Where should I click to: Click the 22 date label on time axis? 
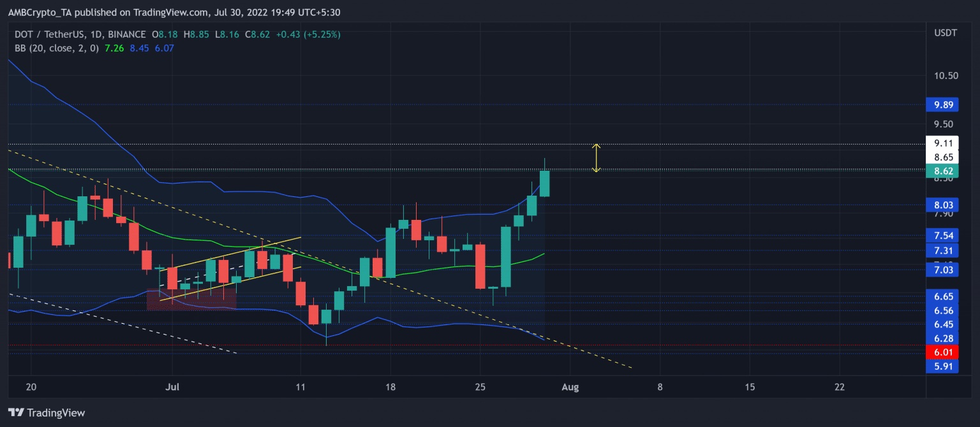coord(840,387)
